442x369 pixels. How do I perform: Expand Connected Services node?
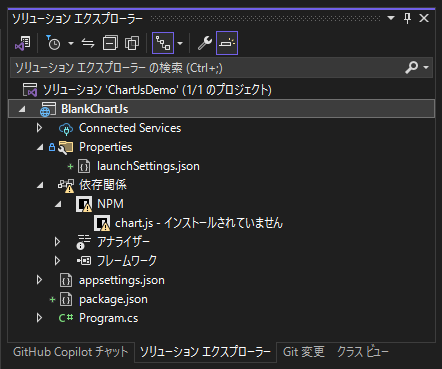pos(39,128)
